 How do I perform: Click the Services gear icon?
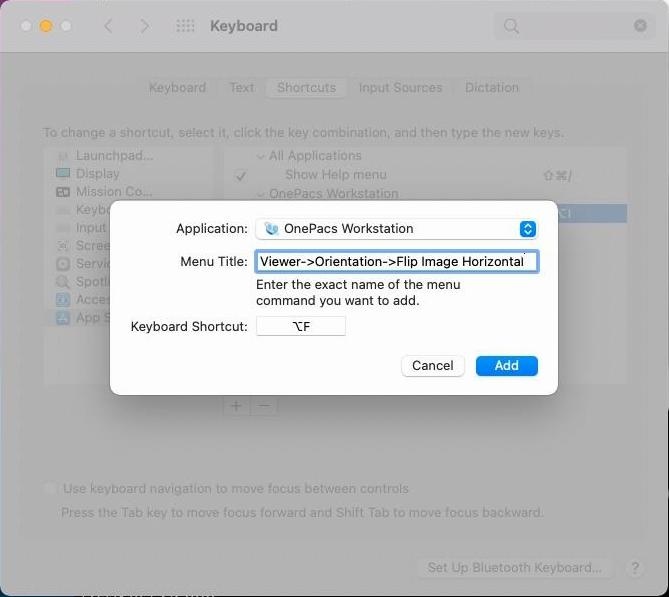coord(63,264)
